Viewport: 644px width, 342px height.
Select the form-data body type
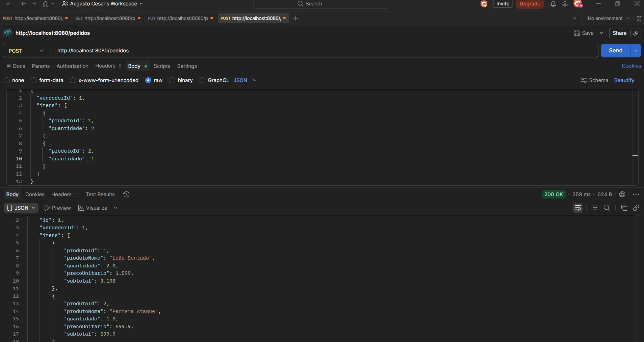[x=34, y=80]
